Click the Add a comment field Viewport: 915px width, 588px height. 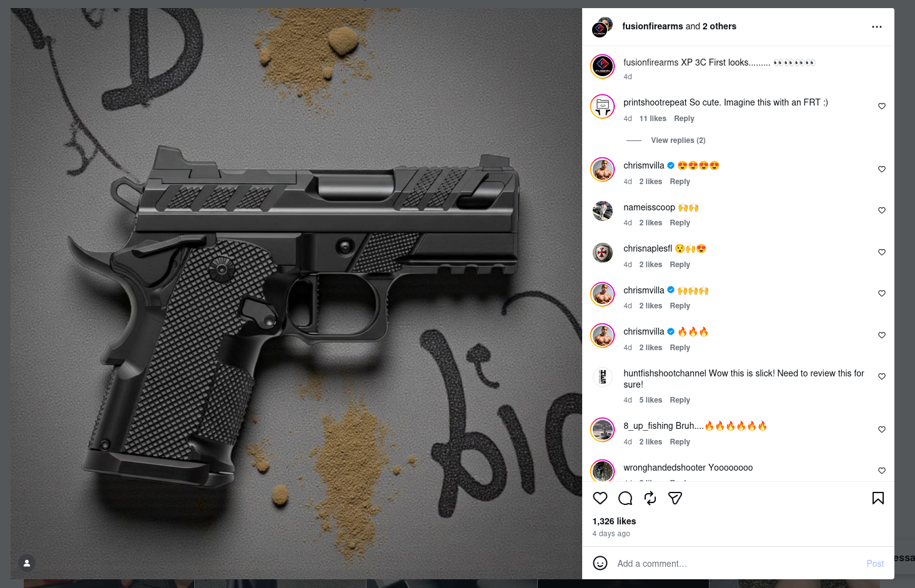click(737, 564)
